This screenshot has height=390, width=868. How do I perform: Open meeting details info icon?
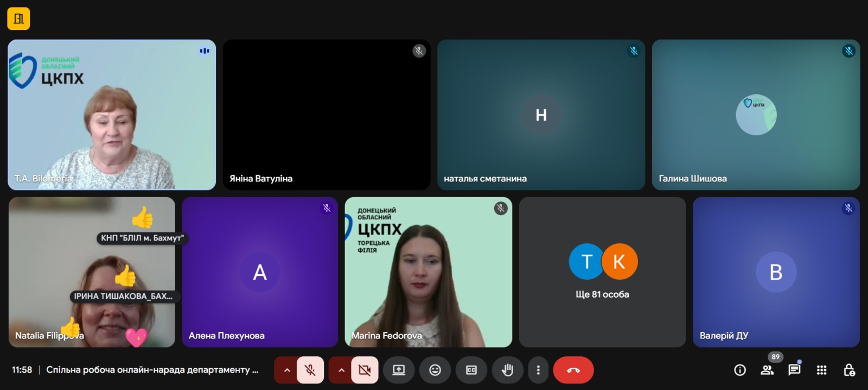[x=740, y=370]
